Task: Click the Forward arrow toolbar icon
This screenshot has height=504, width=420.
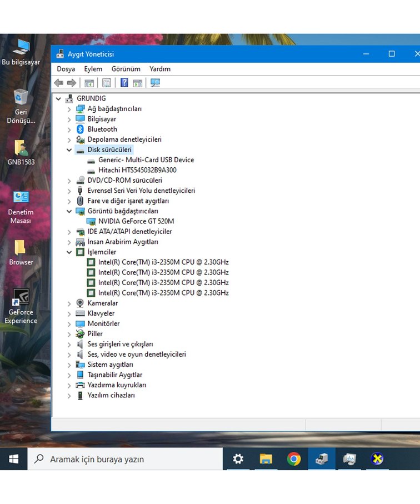Action: (x=71, y=83)
